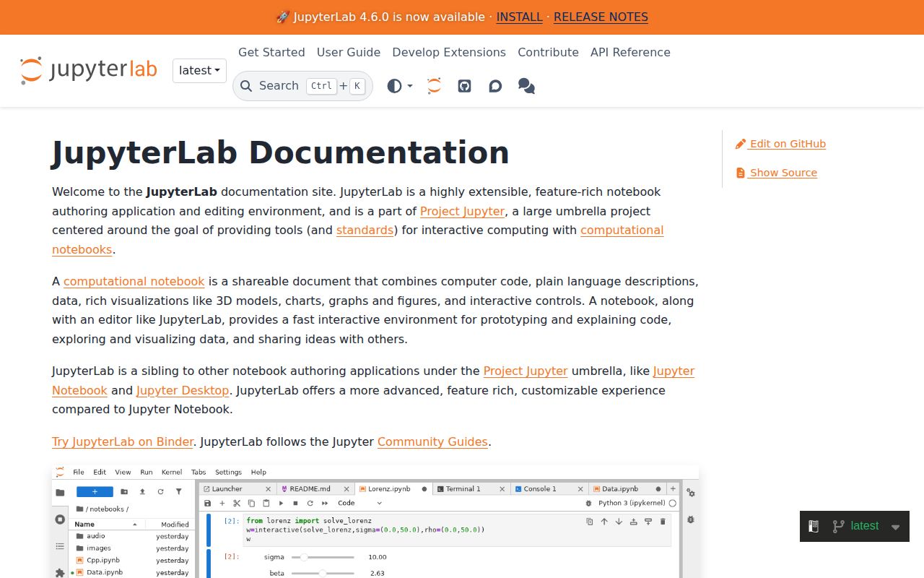This screenshot has width=924, height=578.
Task: Open the Gitter chat bubbles icon
Action: [527, 86]
